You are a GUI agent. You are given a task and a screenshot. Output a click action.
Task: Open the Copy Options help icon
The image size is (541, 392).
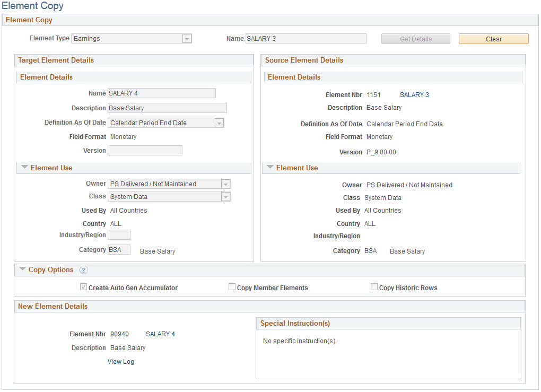tap(83, 270)
